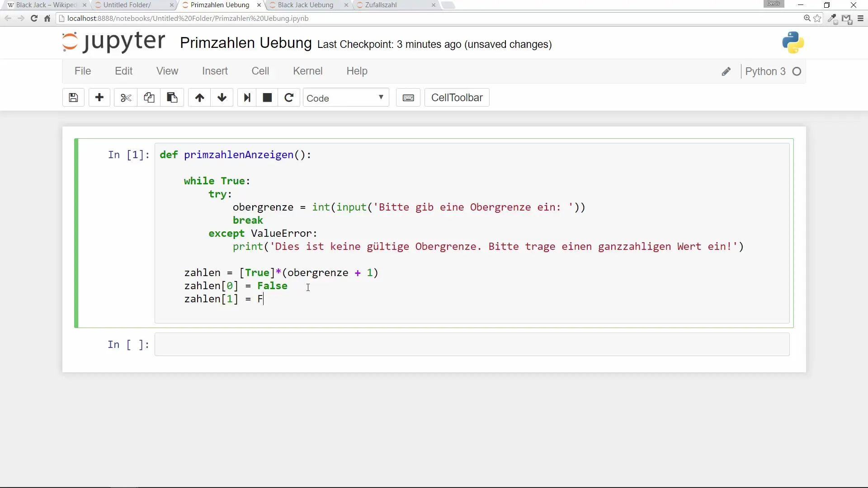The image size is (868, 488).
Task: Open the Kernel menu
Action: [x=308, y=71]
